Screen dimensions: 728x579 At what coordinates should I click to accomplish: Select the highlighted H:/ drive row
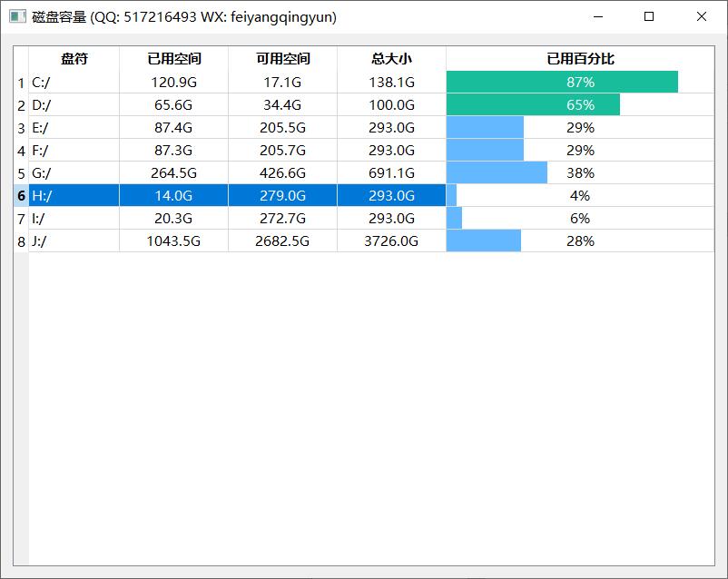[x=74, y=196]
